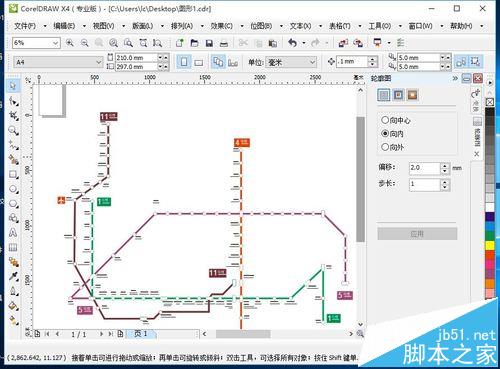Viewport: 500px width, 369px height.
Task: Increase the 步长 steps stepper
Action: tap(445, 182)
